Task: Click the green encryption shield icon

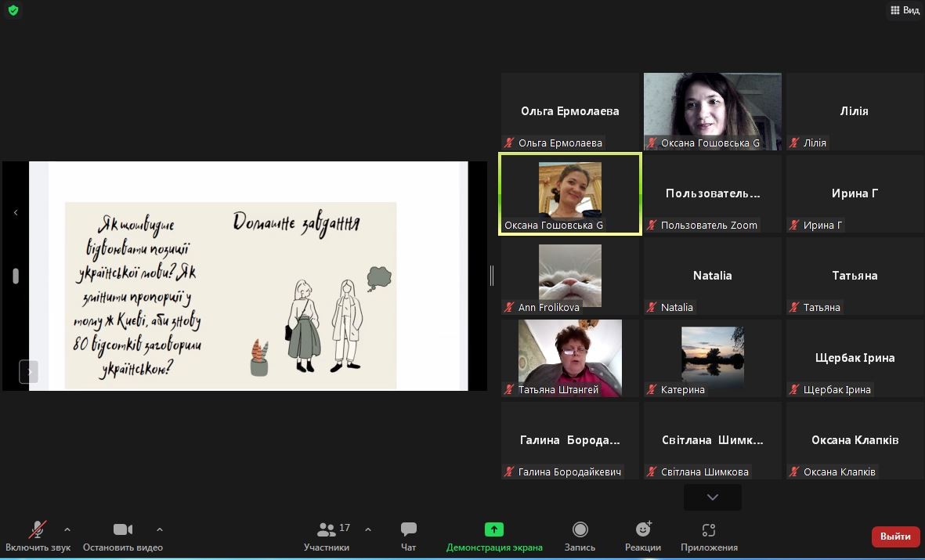Action: pyautogui.click(x=13, y=10)
